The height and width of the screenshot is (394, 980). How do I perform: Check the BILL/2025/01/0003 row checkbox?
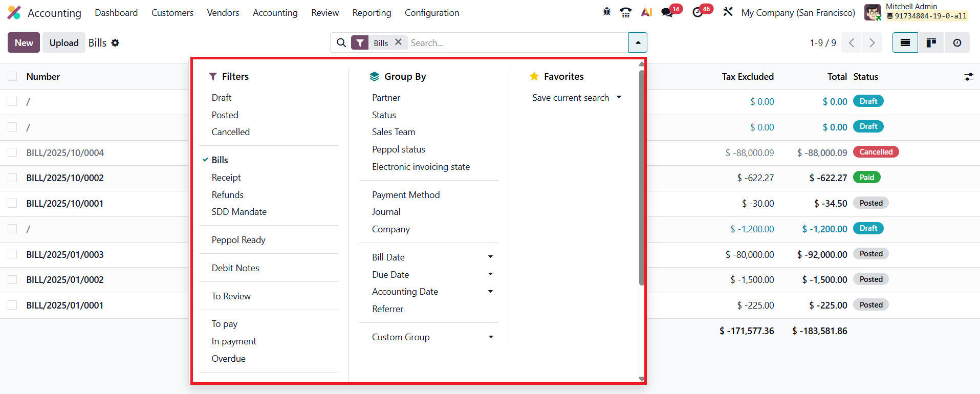point(12,254)
